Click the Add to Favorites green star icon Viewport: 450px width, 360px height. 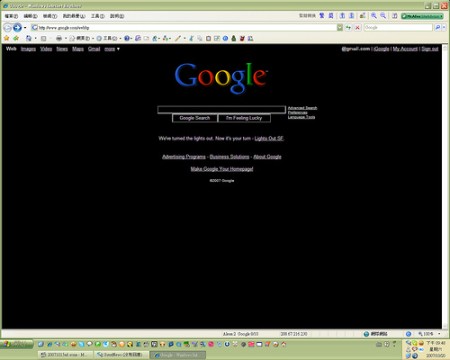point(16,39)
